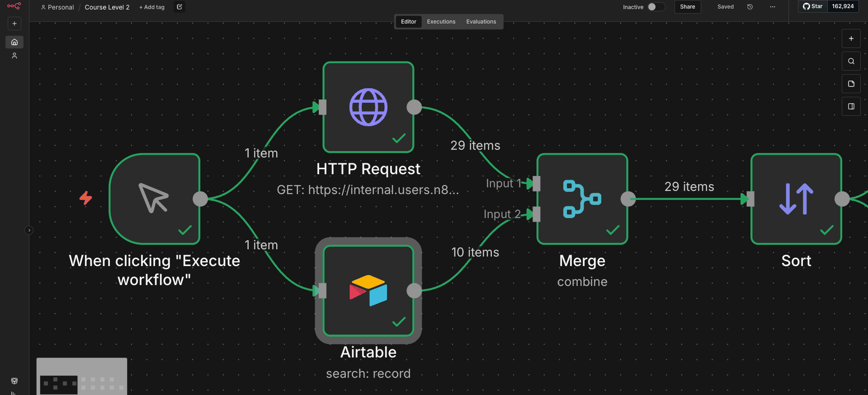Open canvas search with magnifier icon

(851, 61)
